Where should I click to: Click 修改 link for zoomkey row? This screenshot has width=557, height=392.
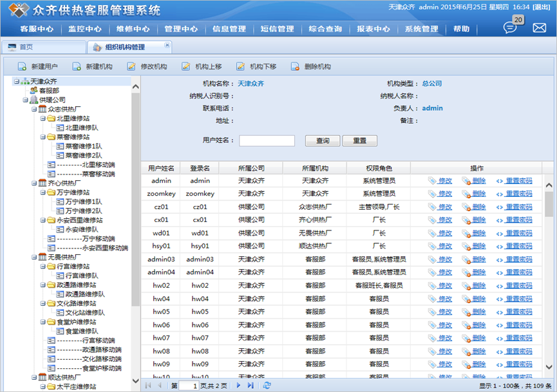pyautogui.click(x=440, y=194)
